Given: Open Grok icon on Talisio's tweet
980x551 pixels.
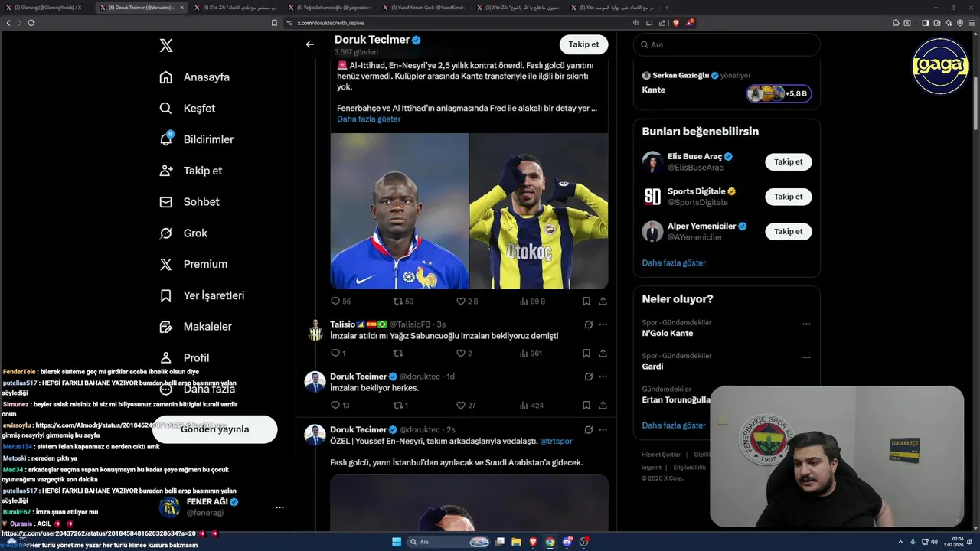Looking at the screenshot, I should 588,324.
